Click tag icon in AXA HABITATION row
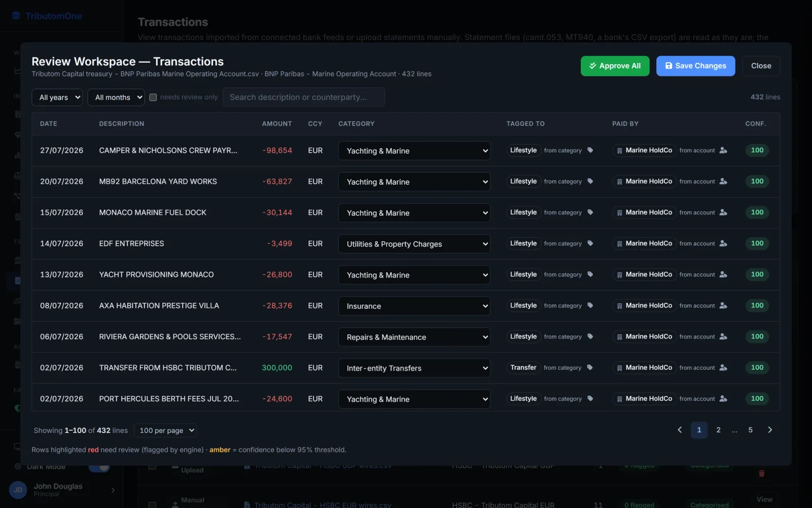 pos(590,305)
